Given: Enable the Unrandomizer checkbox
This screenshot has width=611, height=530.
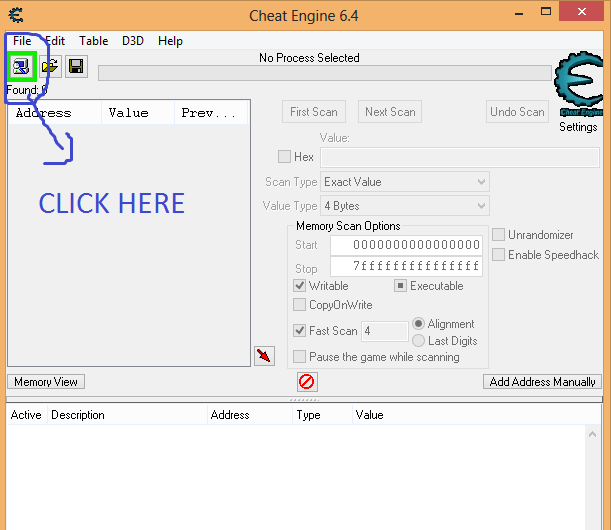Looking at the screenshot, I should 498,235.
